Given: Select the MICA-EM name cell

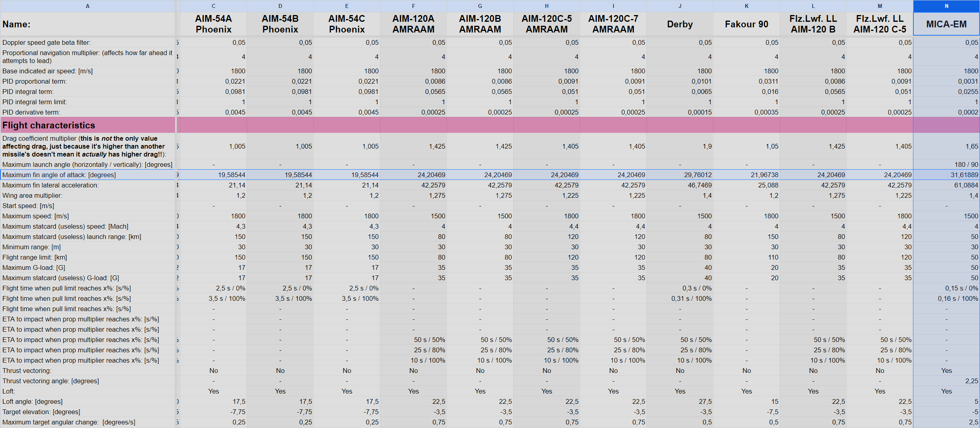Looking at the screenshot, I should pos(946,24).
